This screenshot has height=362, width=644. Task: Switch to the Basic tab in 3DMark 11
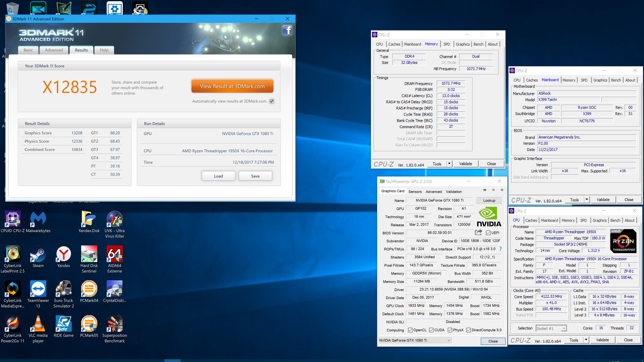[28, 50]
